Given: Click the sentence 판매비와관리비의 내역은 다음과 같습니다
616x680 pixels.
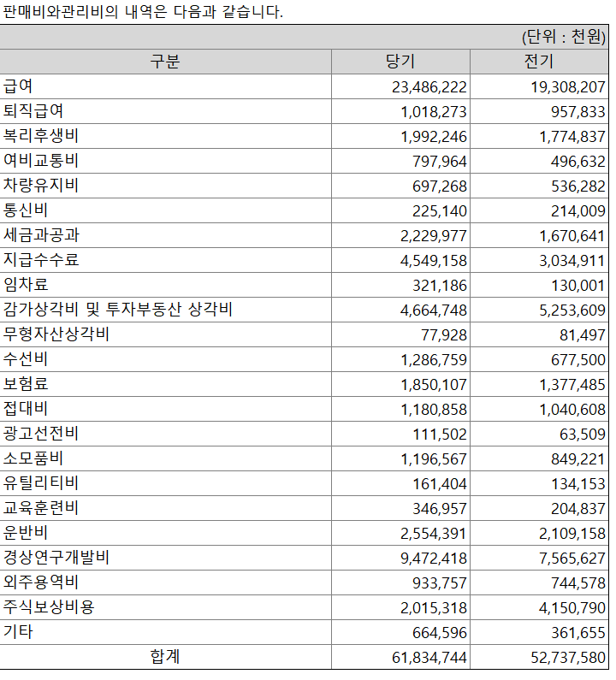Looking at the screenshot, I should point(143,11).
